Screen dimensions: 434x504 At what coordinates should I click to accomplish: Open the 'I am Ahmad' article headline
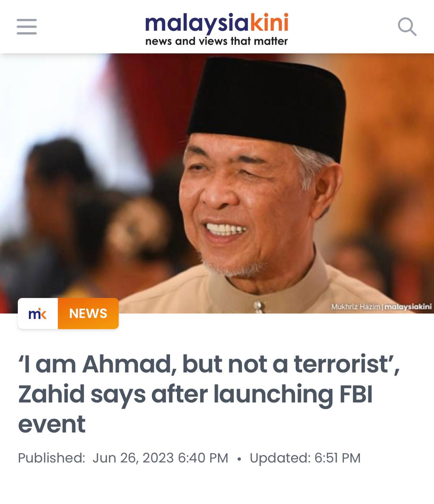point(209,394)
